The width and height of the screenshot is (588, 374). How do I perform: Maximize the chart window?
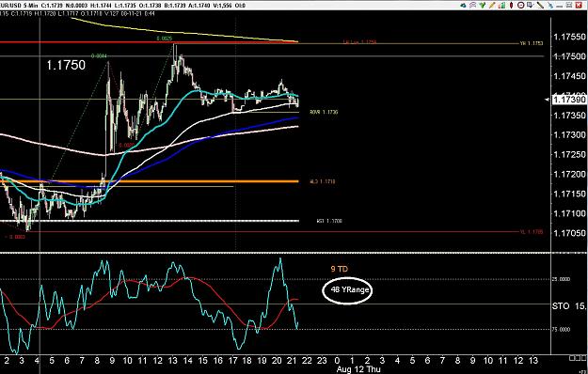click(569, 6)
